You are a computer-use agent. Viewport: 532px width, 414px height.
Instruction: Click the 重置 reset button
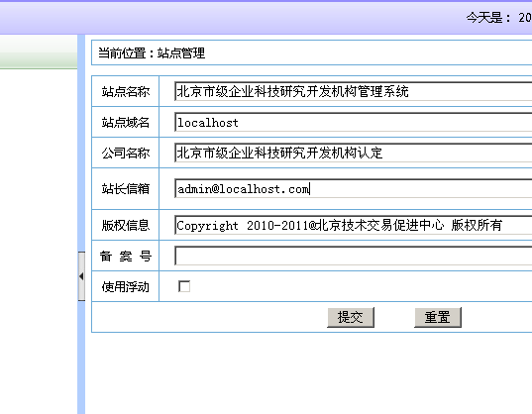(438, 317)
